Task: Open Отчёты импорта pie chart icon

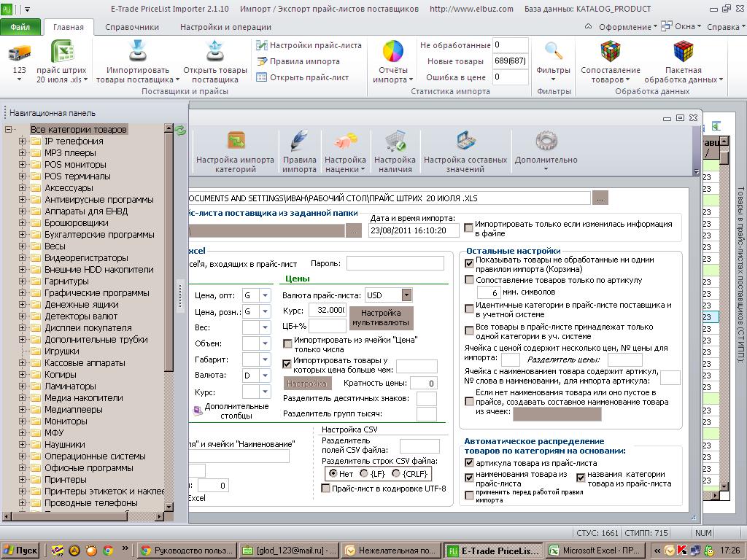Action: tap(393, 51)
